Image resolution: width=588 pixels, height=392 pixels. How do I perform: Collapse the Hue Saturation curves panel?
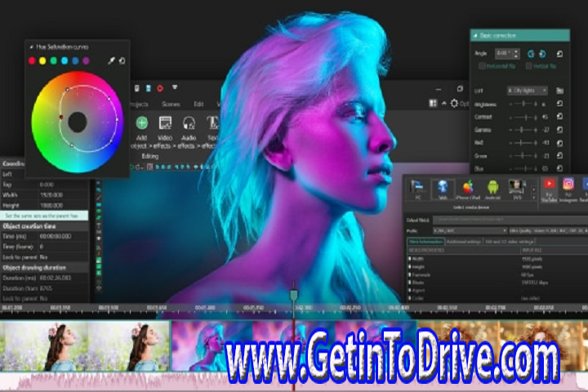click(32, 47)
